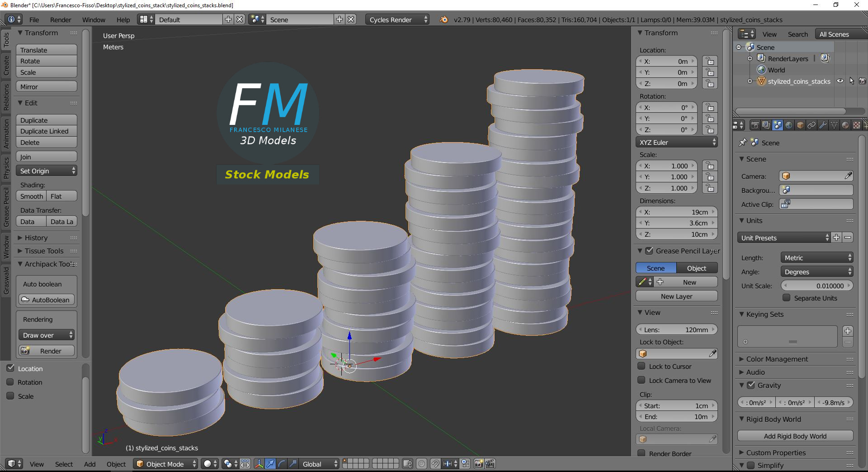The height and width of the screenshot is (472, 868).
Task: Click the New Layer button
Action: pyautogui.click(x=677, y=296)
